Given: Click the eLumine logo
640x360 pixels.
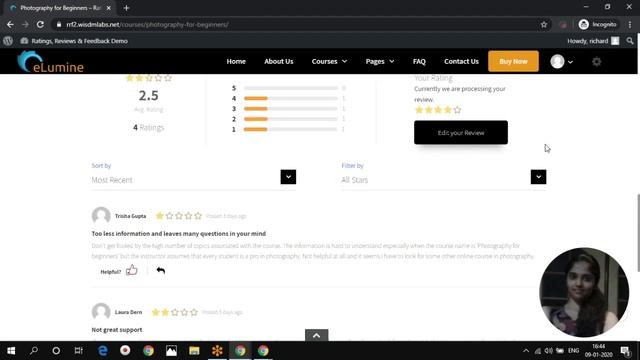Looking at the screenshot, I should [50, 62].
